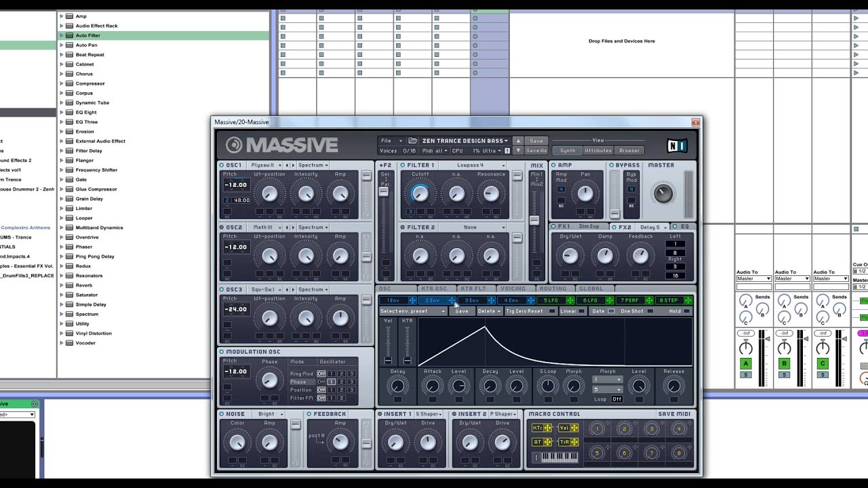
Task: Toggle the OSC2 power button
Action: 222,227
